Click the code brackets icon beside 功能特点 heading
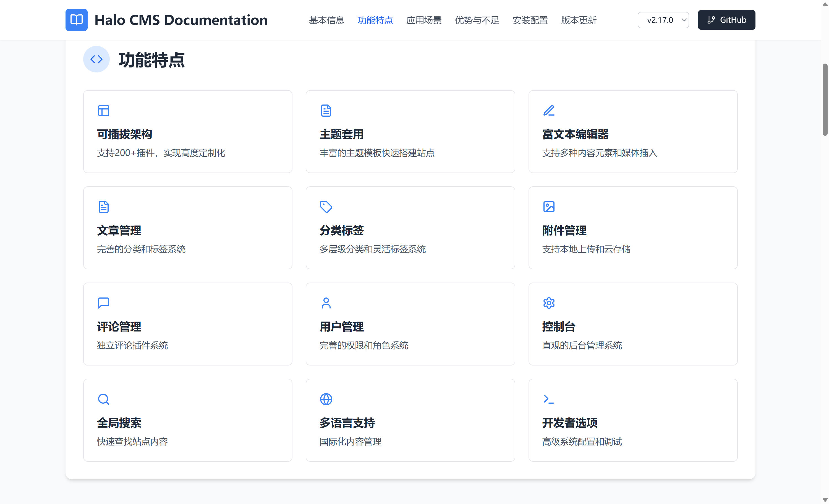Image resolution: width=829 pixels, height=504 pixels. (96, 59)
